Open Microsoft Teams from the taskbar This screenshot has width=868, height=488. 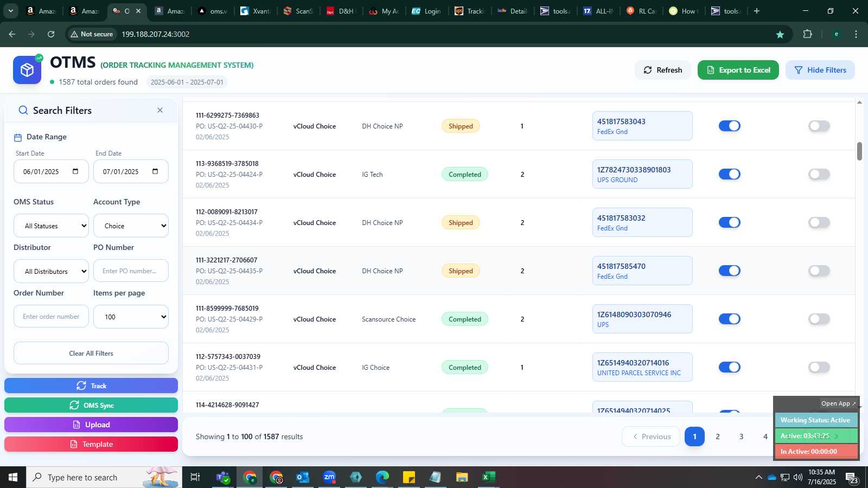tap(222, 477)
